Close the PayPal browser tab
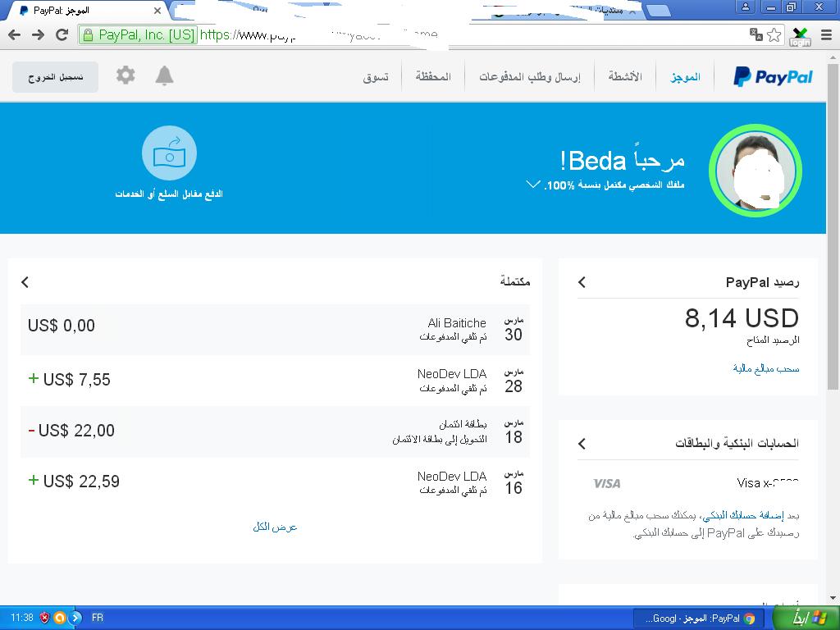This screenshot has height=630, width=840. click(x=157, y=10)
